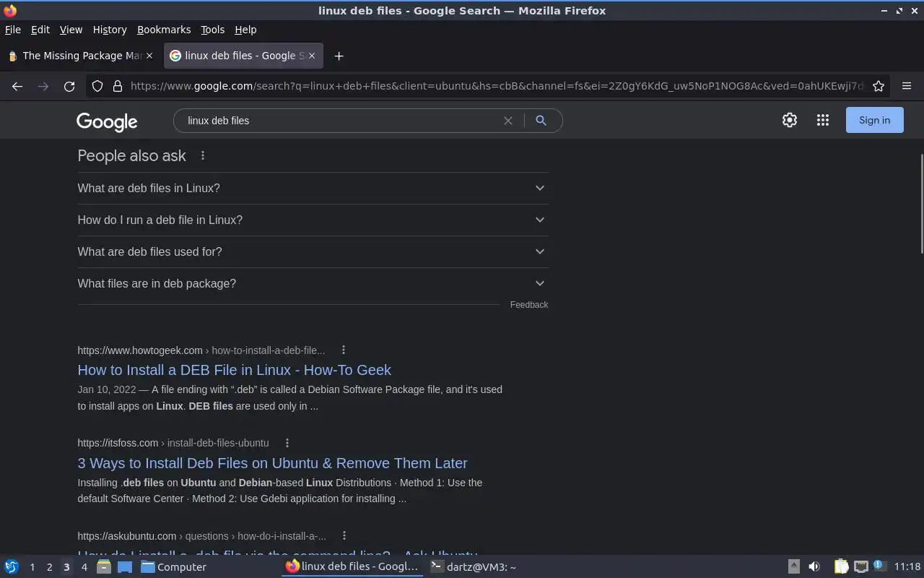Close The Missing Package Manager tab
The image size is (924, 578).
pyautogui.click(x=149, y=56)
